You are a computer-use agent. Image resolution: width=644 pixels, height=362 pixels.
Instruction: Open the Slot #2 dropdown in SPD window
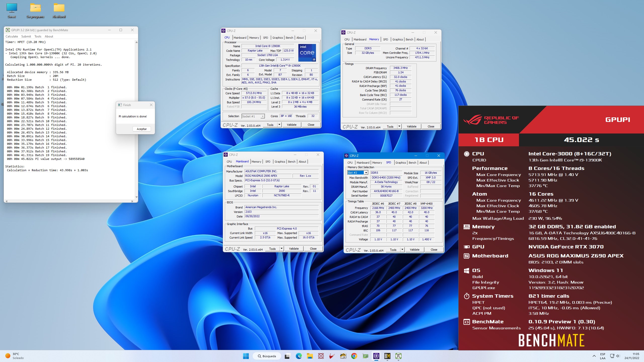pyautogui.click(x=366, y=173)
